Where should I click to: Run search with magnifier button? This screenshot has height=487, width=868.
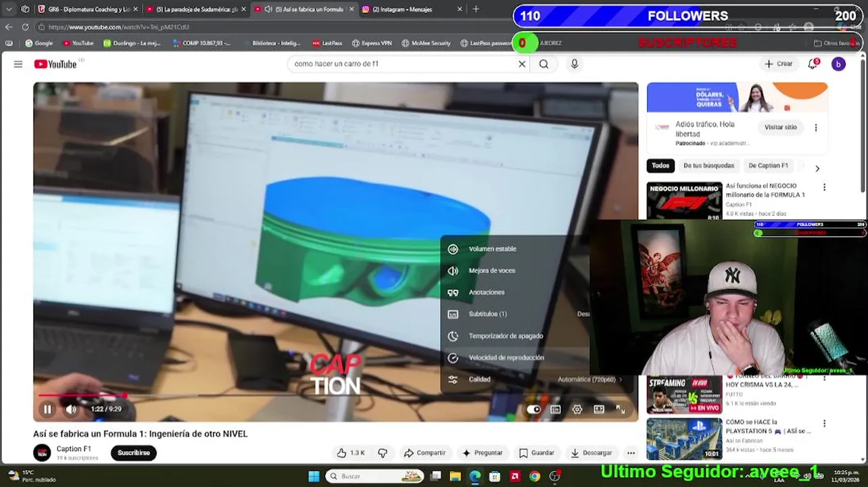coord(544,64)
